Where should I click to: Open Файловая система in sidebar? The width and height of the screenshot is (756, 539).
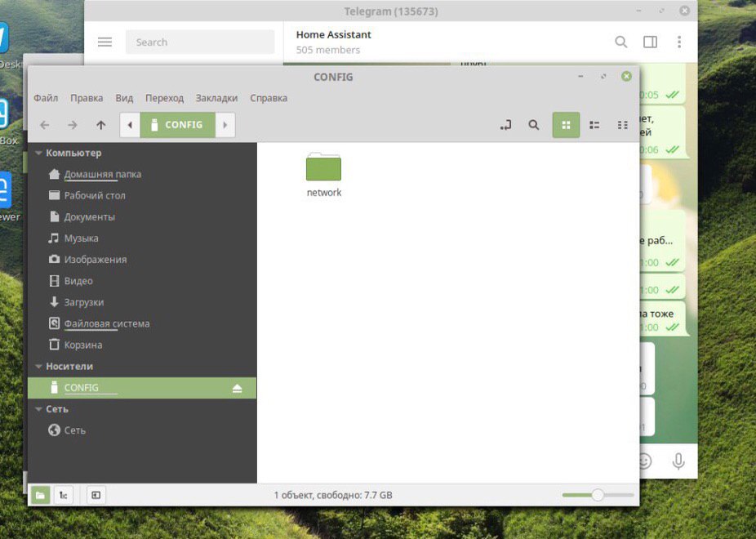coord(142,323)
